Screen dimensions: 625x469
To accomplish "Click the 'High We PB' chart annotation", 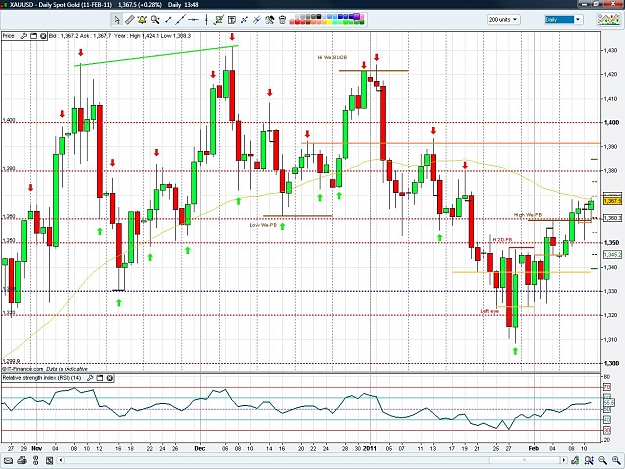I will pyautogui.click(x=528, y=215).
